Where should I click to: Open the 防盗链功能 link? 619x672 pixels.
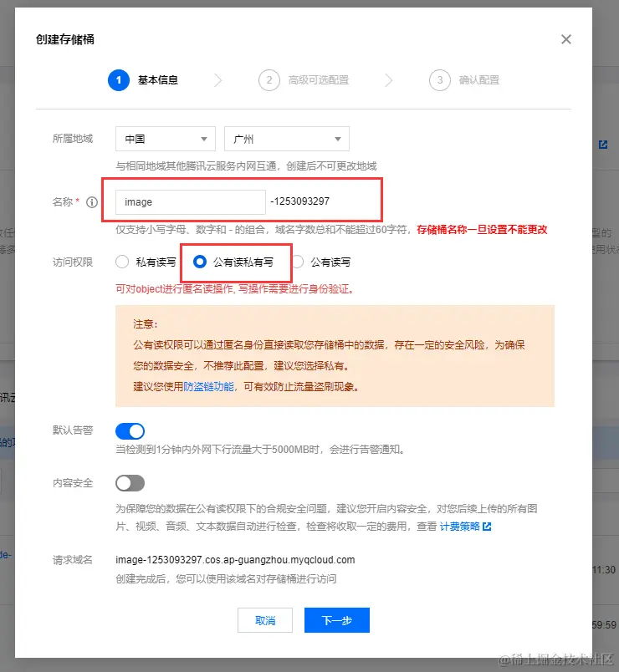tap(208, 387)
